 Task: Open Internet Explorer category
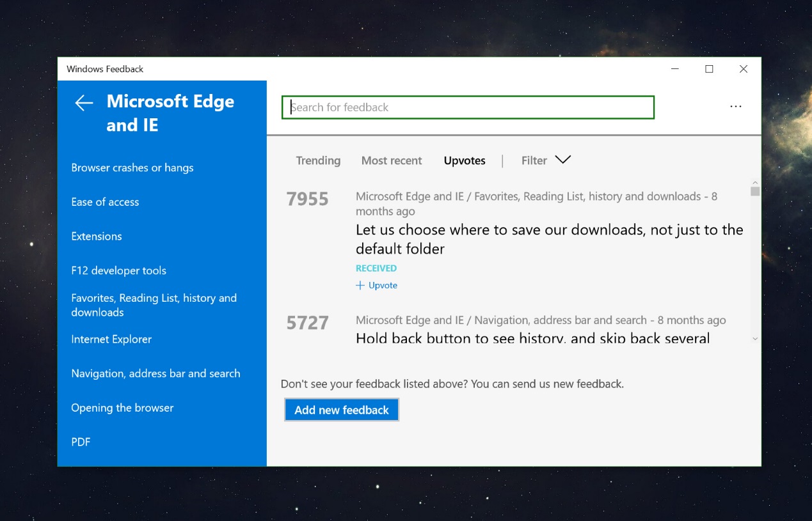(x=111, y=339)
